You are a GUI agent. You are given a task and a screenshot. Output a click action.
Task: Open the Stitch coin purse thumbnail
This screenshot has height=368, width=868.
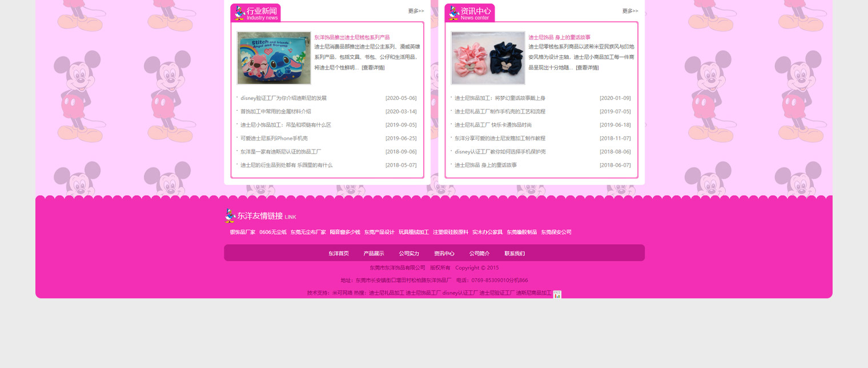274,58
